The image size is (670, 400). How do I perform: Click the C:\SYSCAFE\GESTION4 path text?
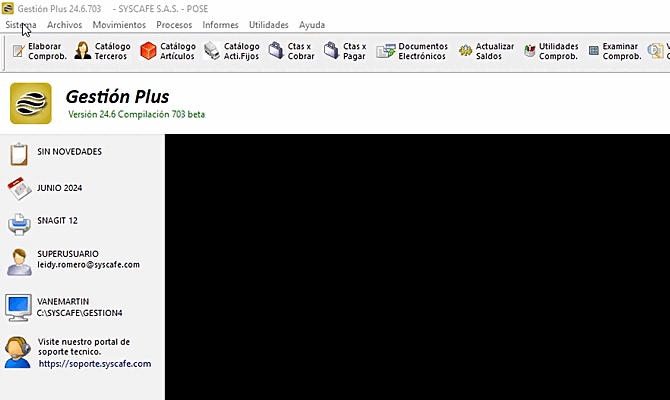pyautogui.click(x=79, y=313)
